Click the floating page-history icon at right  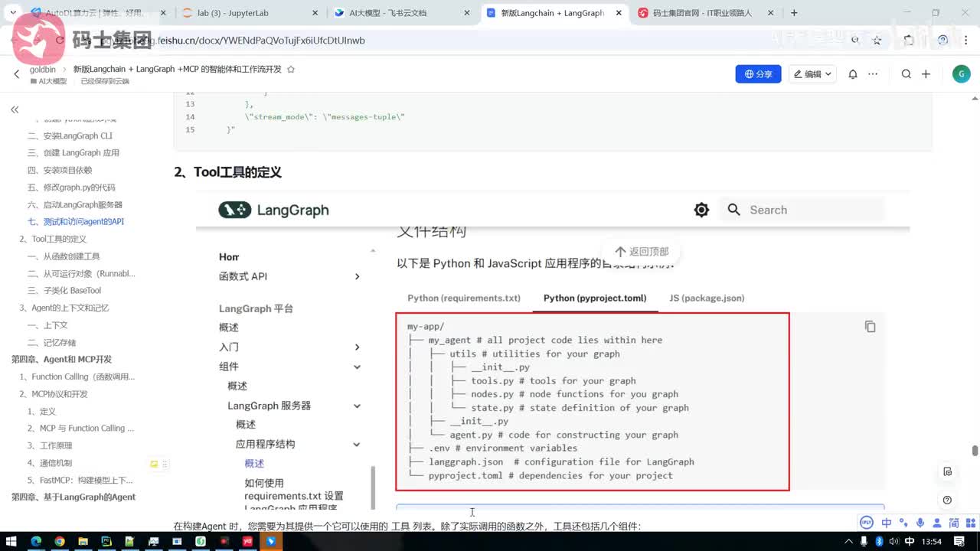(x=948, y=471)
